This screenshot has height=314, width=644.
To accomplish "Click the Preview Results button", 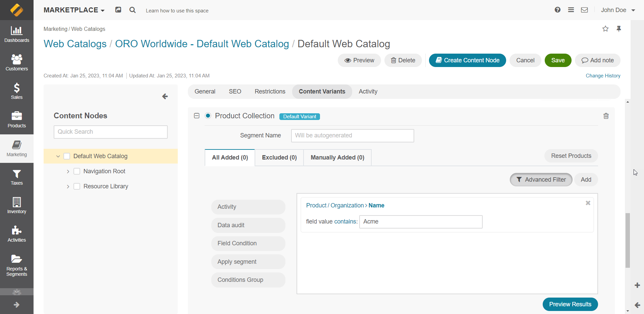I will 570,304.
